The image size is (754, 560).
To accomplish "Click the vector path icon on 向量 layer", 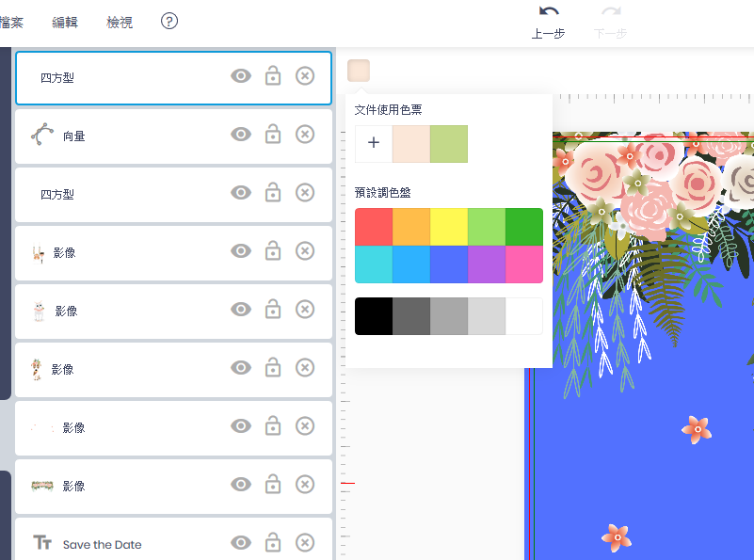I will click(x=42, y=134).
